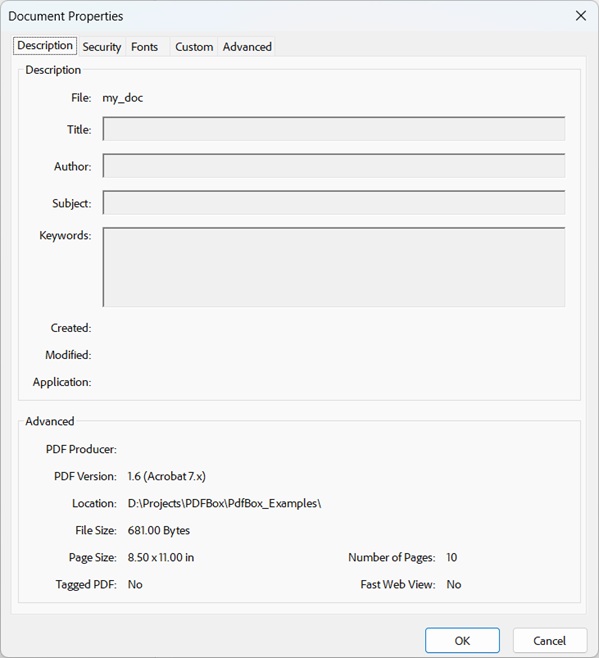Go to the Custom tab
600x658 pixels.
tap(194, 47)
